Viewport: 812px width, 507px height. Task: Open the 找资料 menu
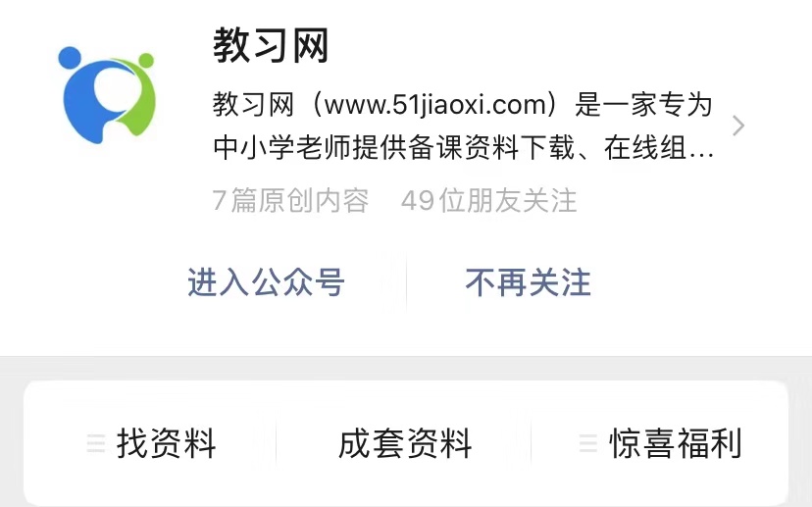[151, 443]
